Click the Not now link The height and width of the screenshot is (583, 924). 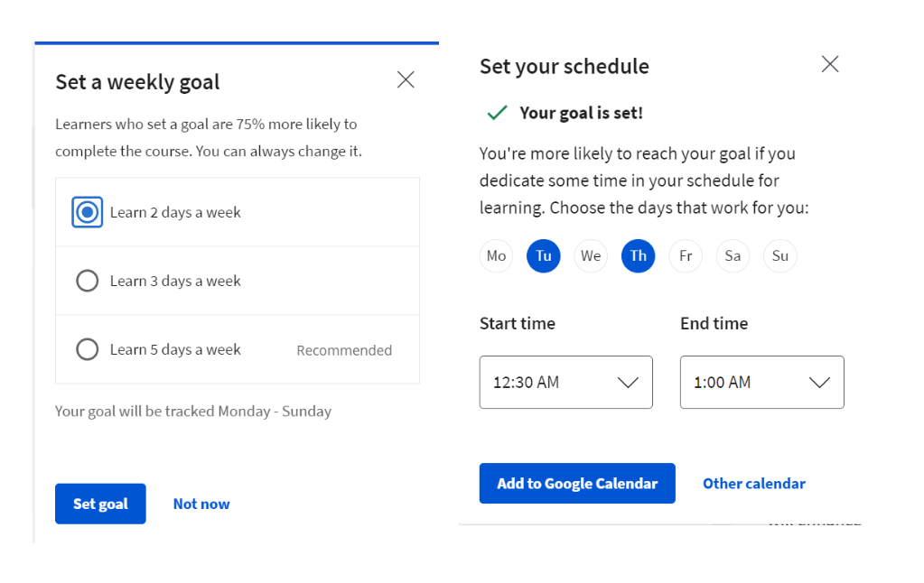point(201,504)
